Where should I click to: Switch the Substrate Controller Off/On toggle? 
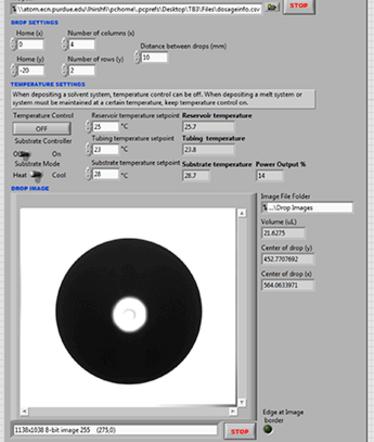click(25, 154)
